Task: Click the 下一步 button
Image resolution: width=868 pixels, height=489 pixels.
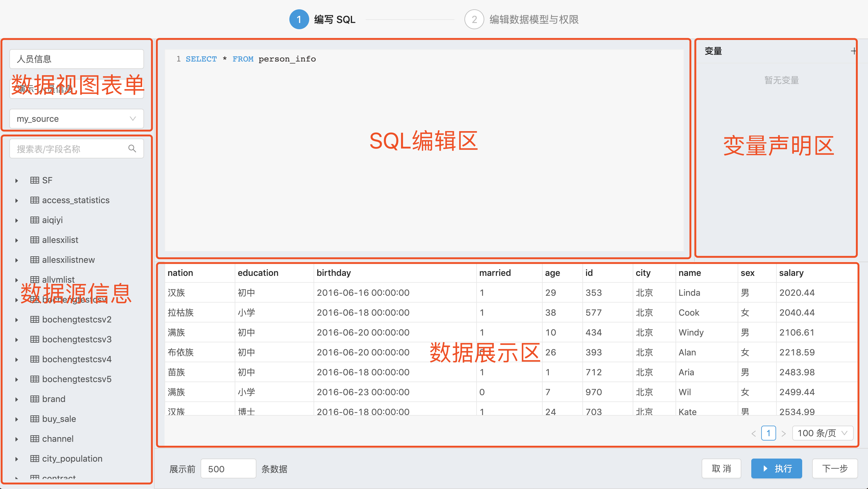Action: pos(835,468)
